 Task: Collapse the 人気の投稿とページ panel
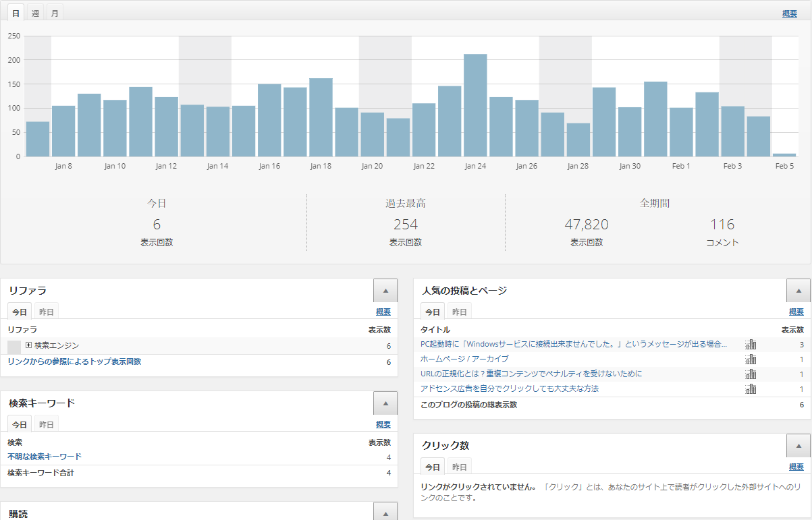(x=798, y=291)
